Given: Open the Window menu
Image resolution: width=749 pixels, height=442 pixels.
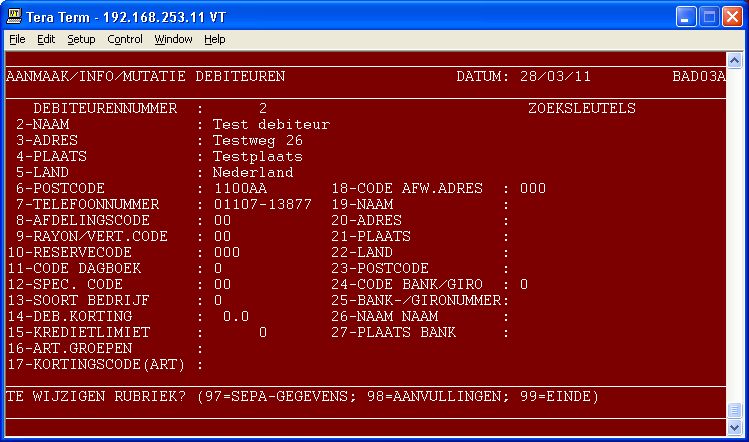Looking at the screenshot, I should [173, 39].
